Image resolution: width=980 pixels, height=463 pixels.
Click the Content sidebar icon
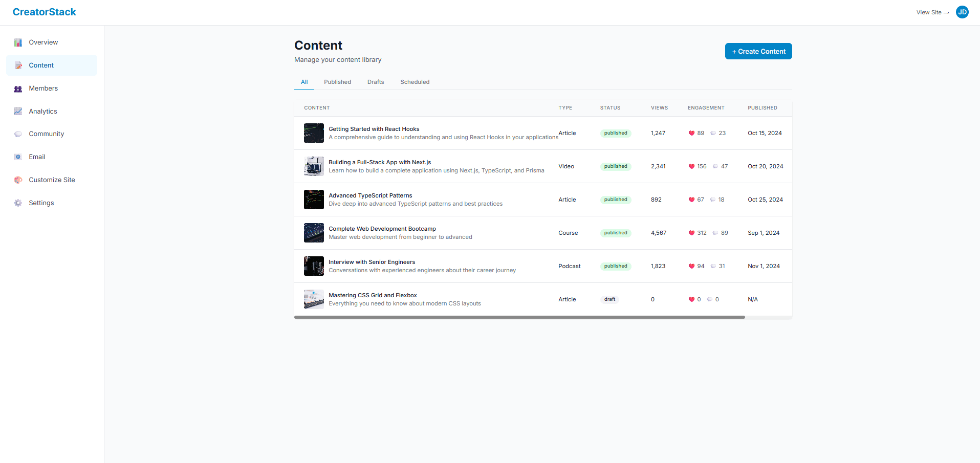pos(18,65)
